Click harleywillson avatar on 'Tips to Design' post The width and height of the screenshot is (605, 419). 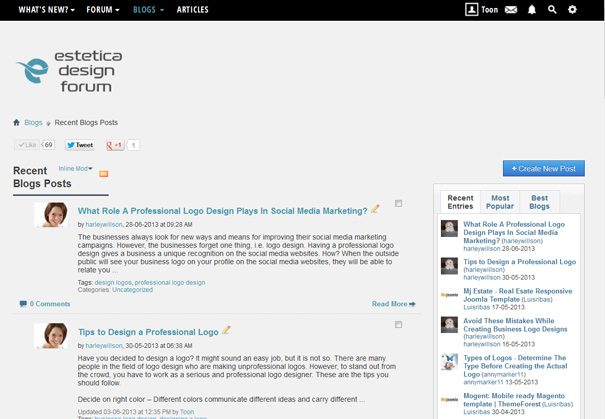51,336
